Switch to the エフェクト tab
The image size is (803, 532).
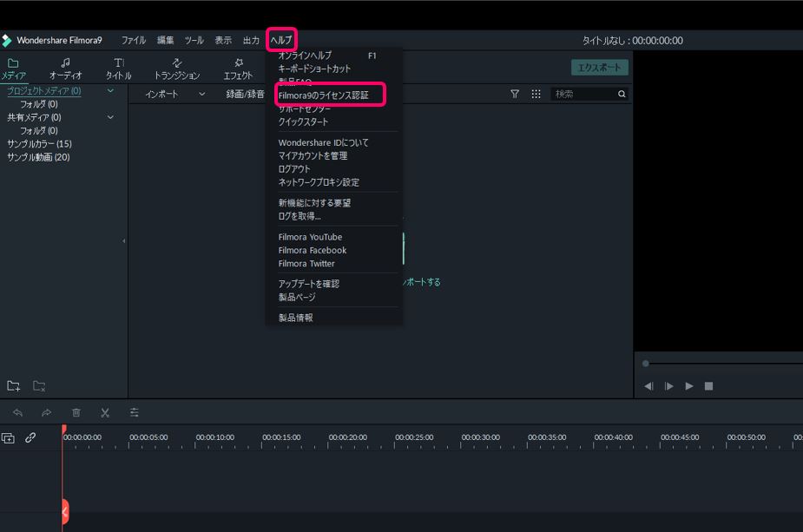239,69
